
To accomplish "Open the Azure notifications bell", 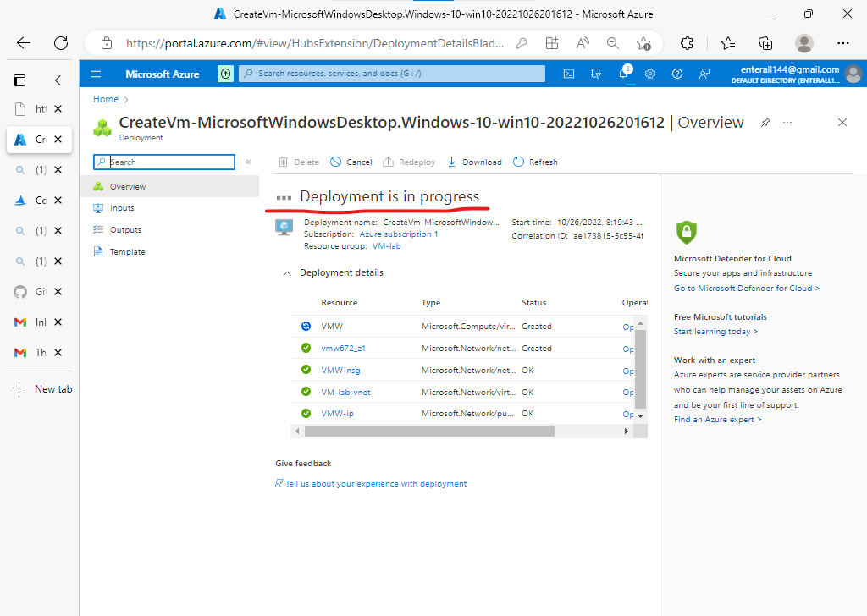I will point(624,74).
